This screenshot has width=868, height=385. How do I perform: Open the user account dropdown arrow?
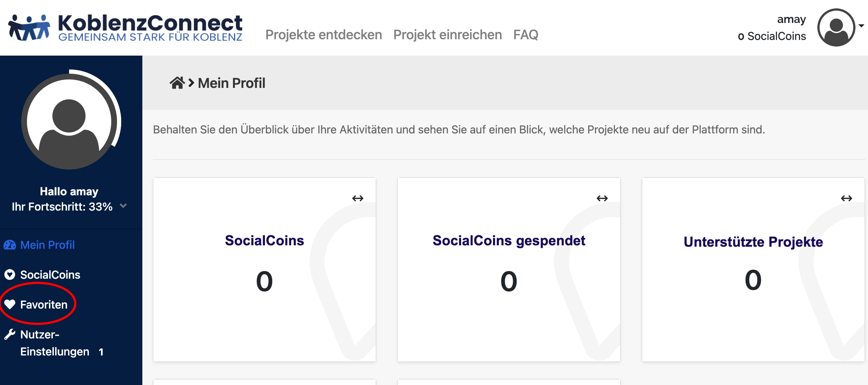tap(861, 26)
